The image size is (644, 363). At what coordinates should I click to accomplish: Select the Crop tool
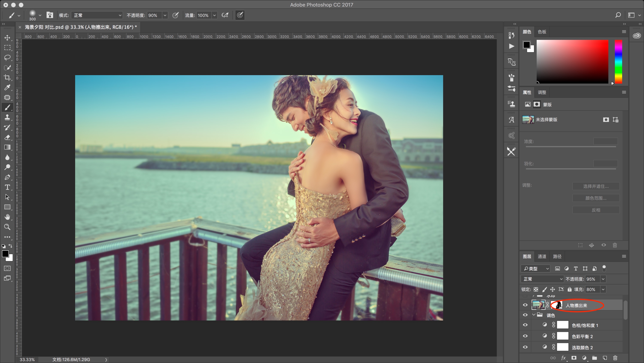coord(7,78)
